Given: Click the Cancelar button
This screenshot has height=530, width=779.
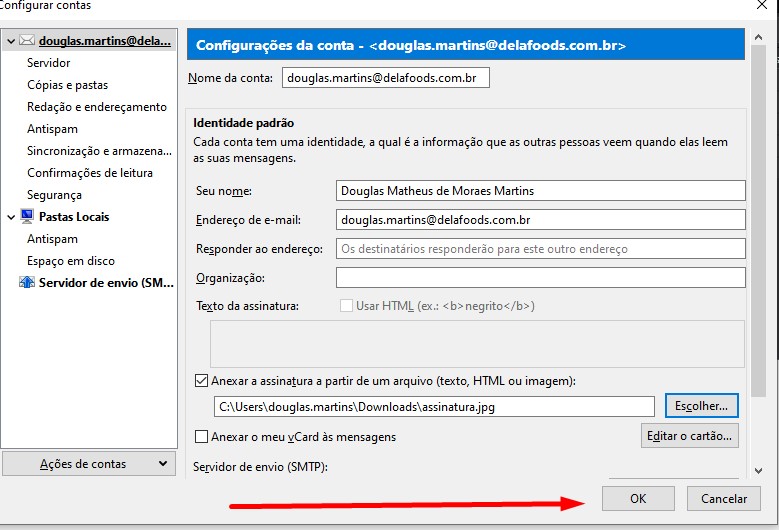Looking at the screenshot, I should point(724,498).
